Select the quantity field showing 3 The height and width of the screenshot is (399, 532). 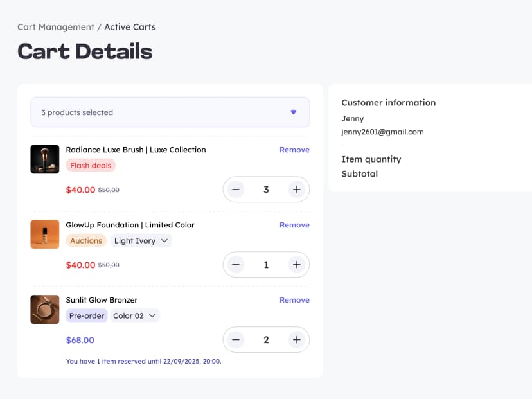pyautogui.click(x=266, y=190)
